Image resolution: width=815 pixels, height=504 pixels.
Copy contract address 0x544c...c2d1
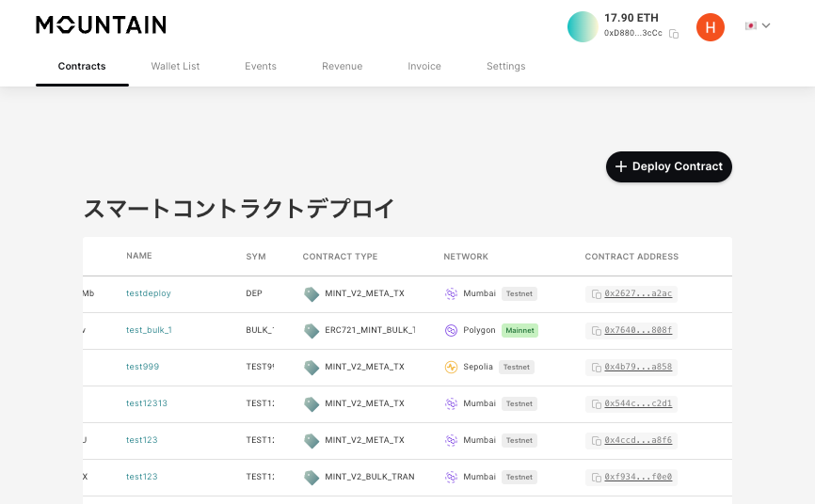pos(597,404)
